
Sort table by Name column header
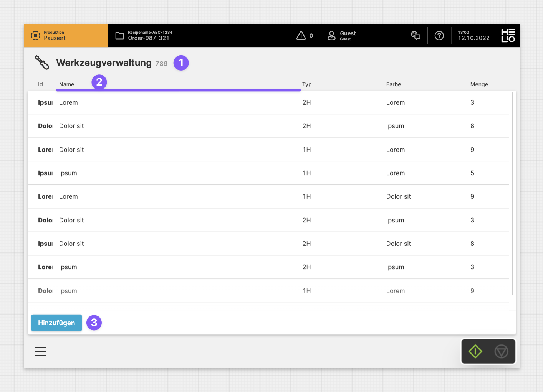(x=67, y=84)
